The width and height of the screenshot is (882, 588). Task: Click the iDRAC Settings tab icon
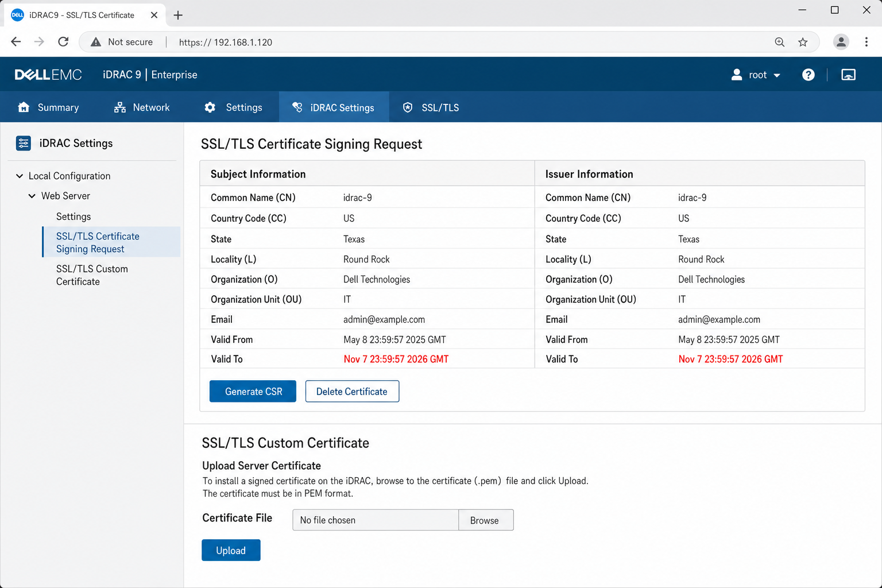[297, 107]
